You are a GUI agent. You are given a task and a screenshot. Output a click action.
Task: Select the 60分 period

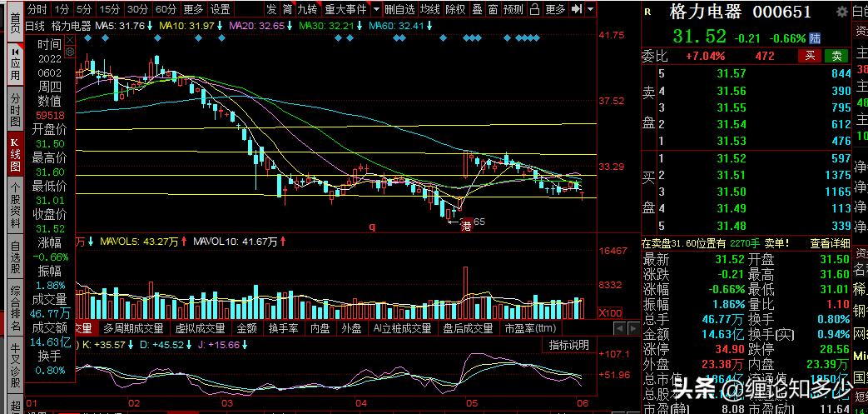(166, 9)
